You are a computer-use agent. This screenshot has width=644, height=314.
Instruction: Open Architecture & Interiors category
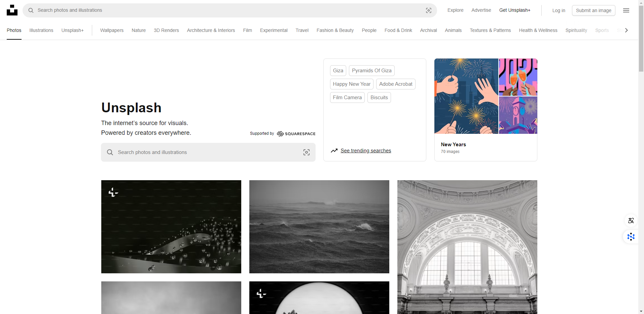211,30
